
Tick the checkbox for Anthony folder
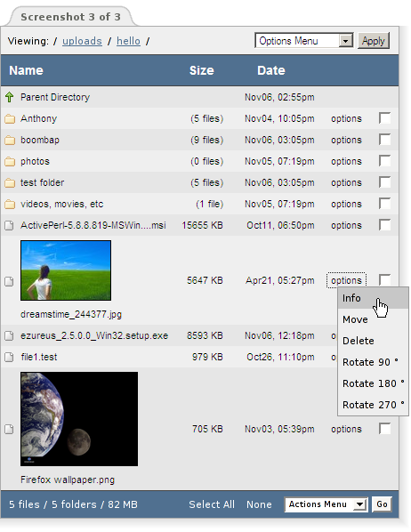(x=384, y=118)
